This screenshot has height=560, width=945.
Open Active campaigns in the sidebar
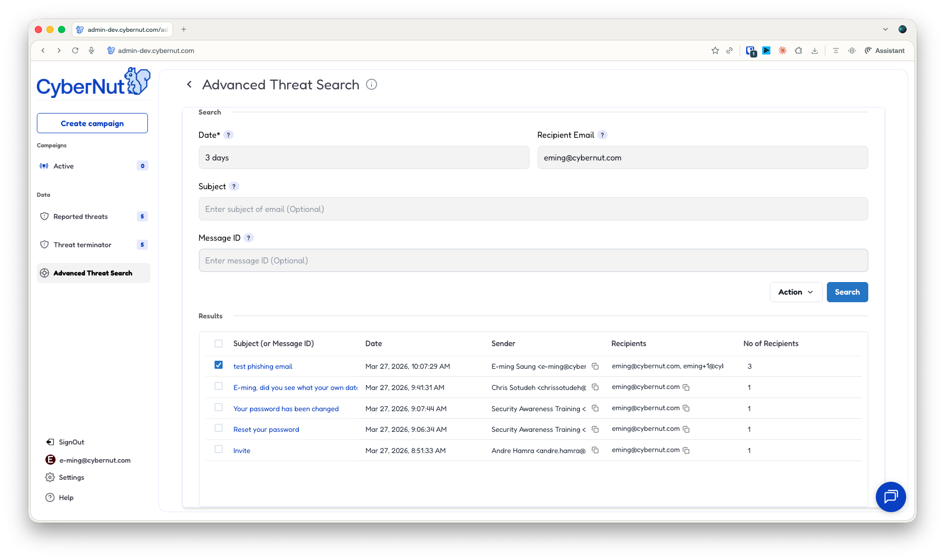coord(63,165)
